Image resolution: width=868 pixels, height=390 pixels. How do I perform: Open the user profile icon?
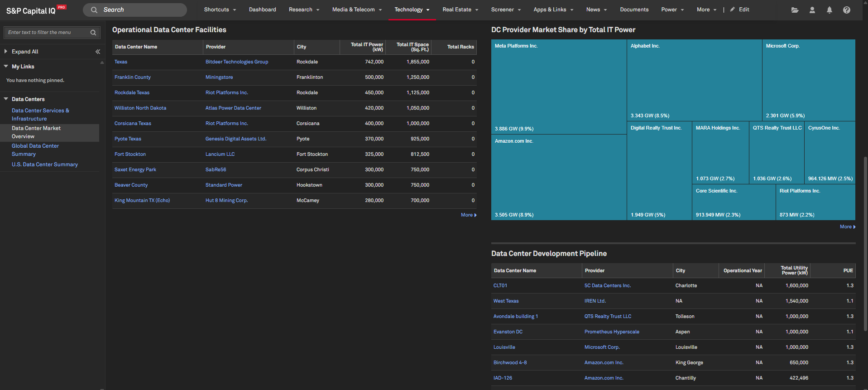(812, 10)
